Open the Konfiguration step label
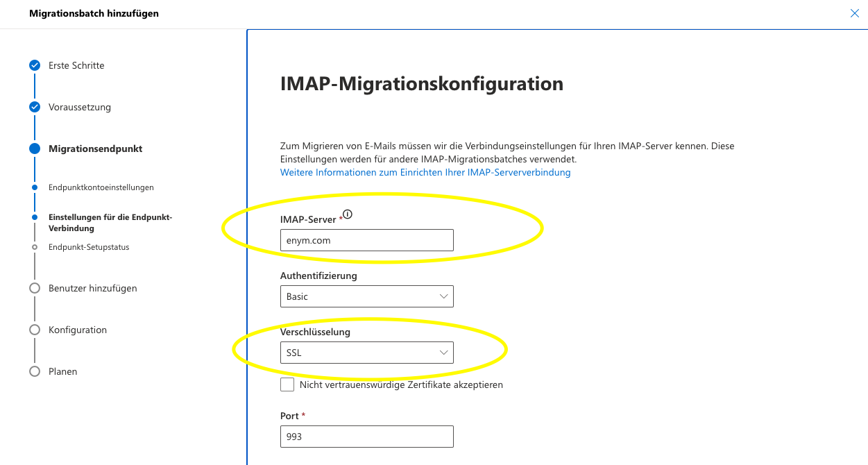This screenshot has height=465, width=868. click(x=78, y=330)
